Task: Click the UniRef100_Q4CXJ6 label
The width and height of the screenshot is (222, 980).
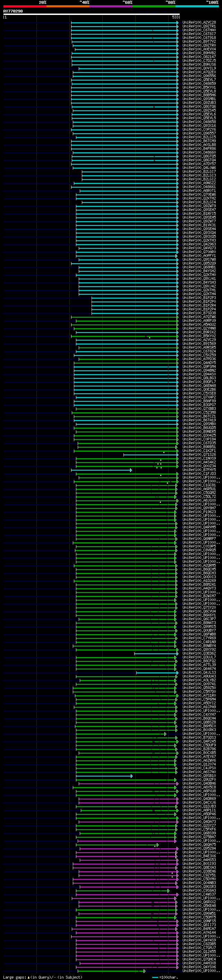Action: 199,802
